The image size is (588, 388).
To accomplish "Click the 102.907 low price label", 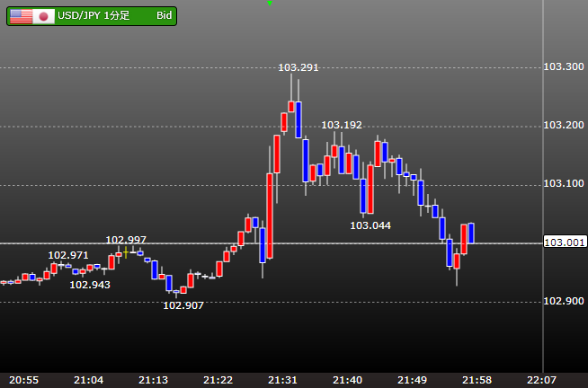I will [x=183, y=305].
